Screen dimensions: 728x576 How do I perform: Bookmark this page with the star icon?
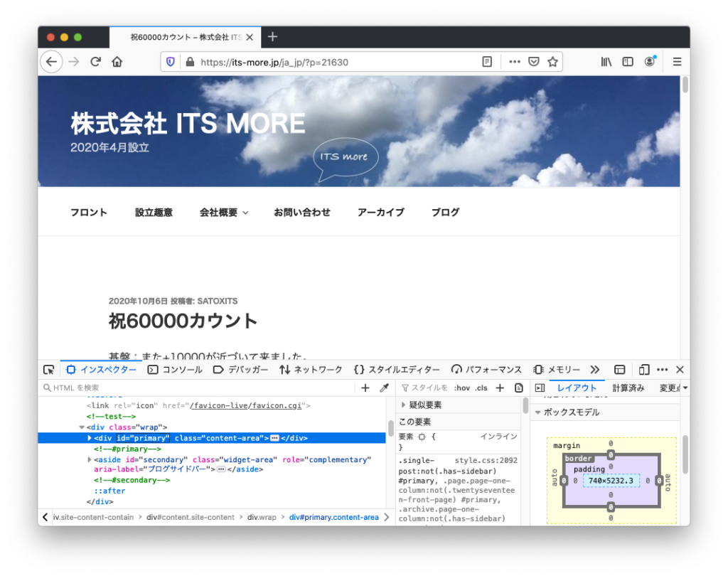[552, 62]
